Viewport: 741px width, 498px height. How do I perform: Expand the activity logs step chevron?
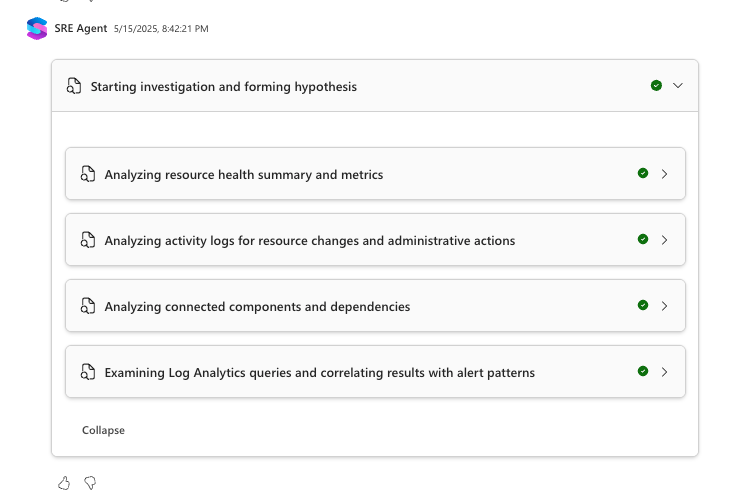665,240
